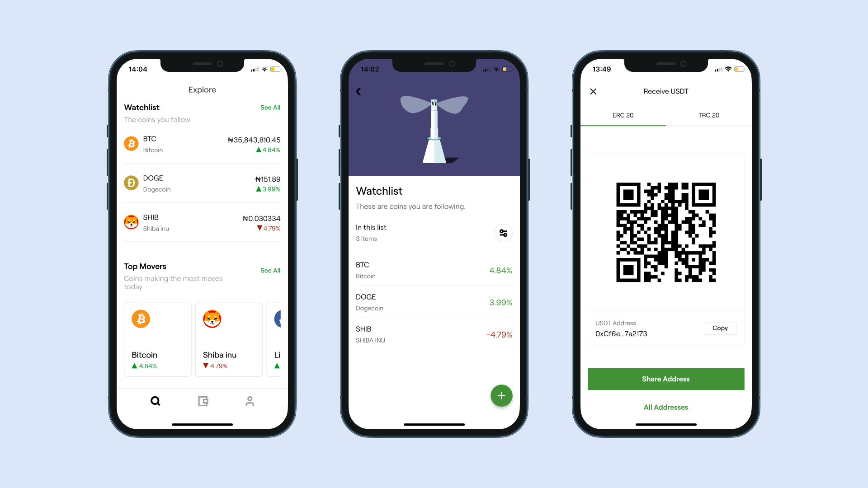The height and width of the screenshot is (488, 868).
Task: Tap the portfolio icon in bottom navigation
Action: (202, 400)
